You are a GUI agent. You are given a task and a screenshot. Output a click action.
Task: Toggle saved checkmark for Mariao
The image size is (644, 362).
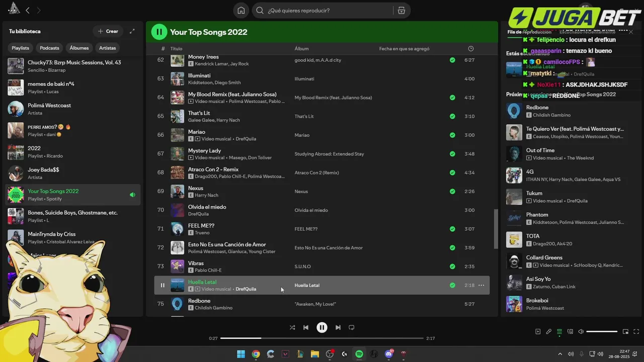click(x=452, y=135)
